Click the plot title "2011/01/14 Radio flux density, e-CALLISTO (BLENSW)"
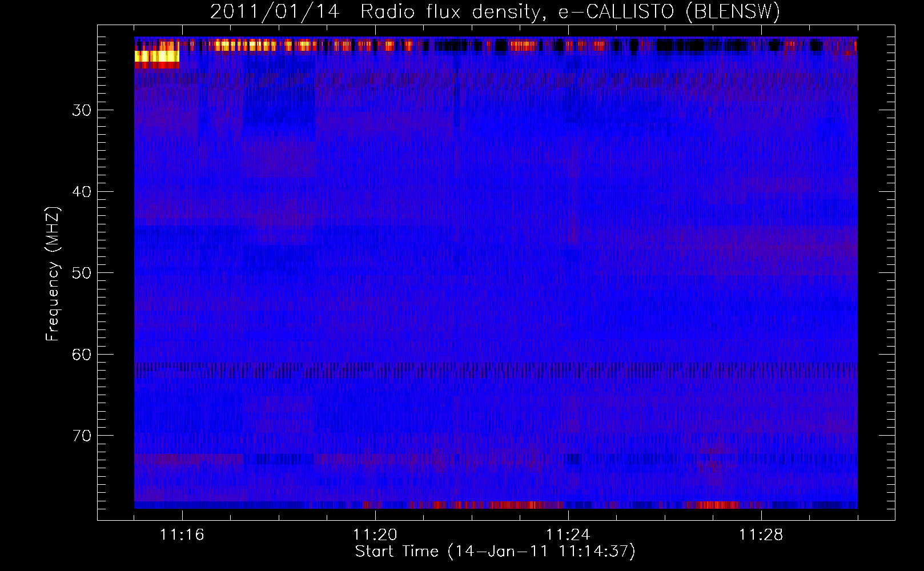This screenshot has width=924, height=571. pos(495,12)
